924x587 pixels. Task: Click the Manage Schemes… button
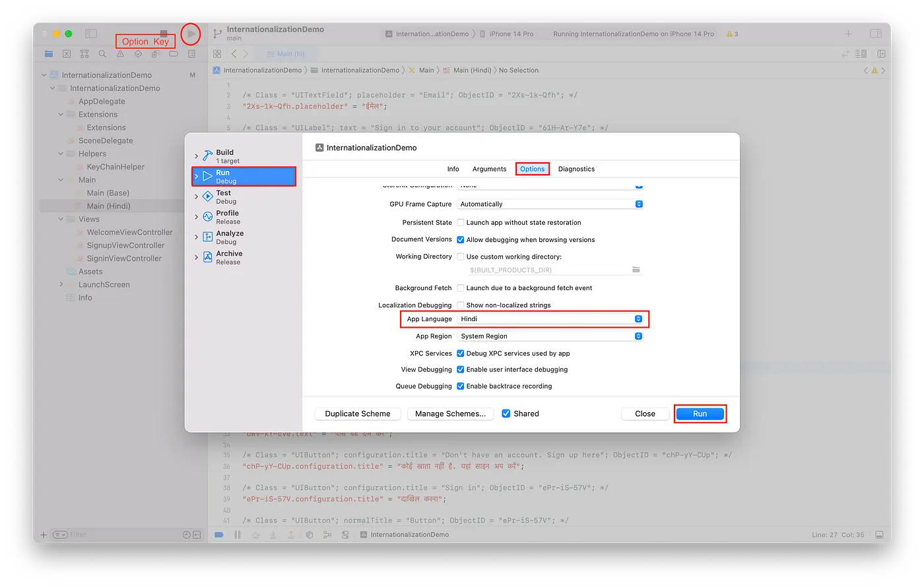pyautogui.click(x=451, y=414)
